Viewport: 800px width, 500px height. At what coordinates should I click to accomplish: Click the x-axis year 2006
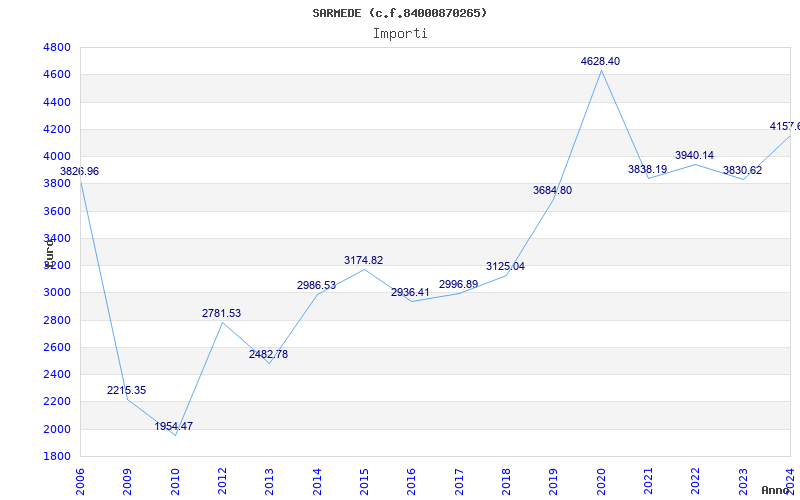pyautogui.click(x=80, y=482)
